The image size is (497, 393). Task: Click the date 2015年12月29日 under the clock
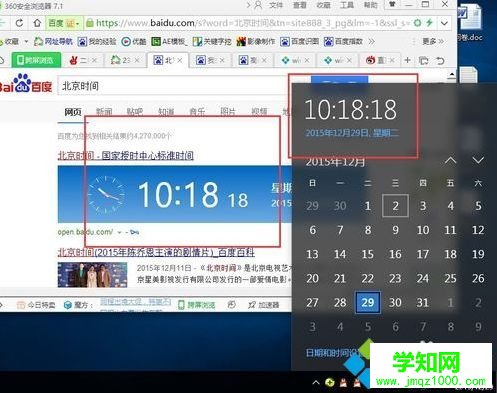tap(352, 133)
